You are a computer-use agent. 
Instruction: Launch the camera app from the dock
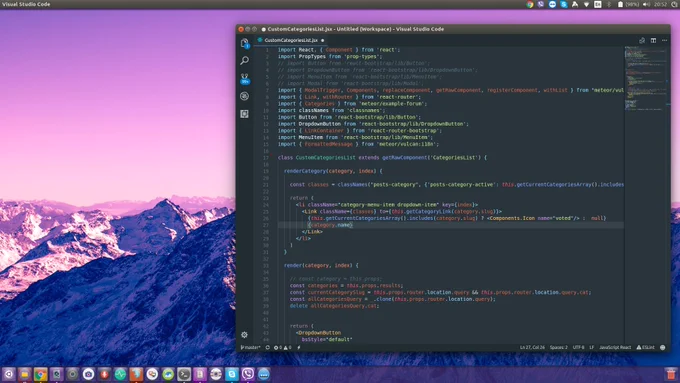pos(88,374)
